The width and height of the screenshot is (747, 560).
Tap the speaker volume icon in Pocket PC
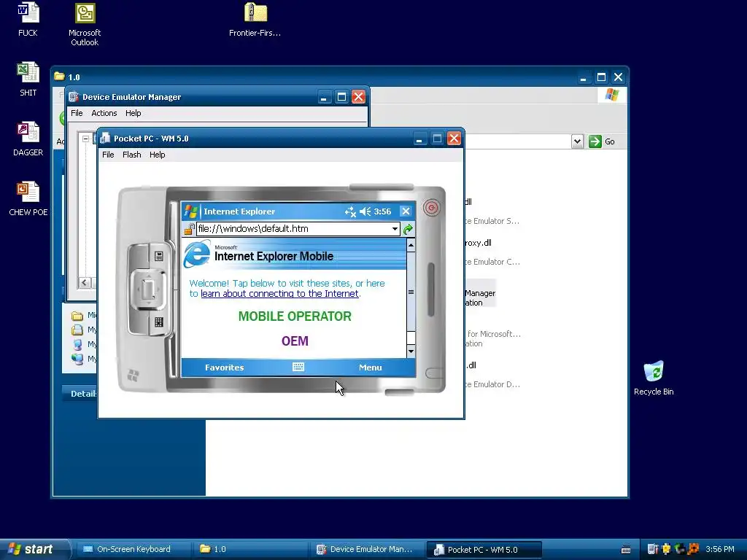pyautogui.click(x=365, y=211)
